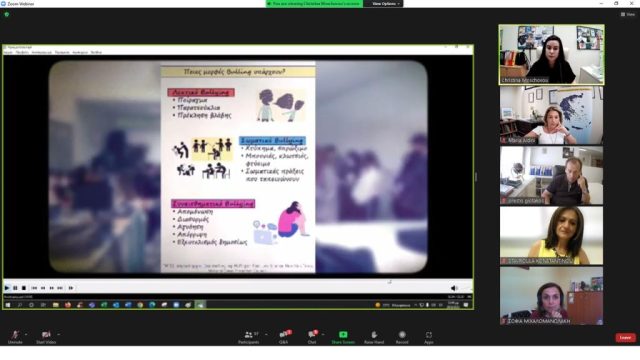Unmute the microphone
Image resolution: width=640 pixels, height=360 pixels.
[15, 337]
